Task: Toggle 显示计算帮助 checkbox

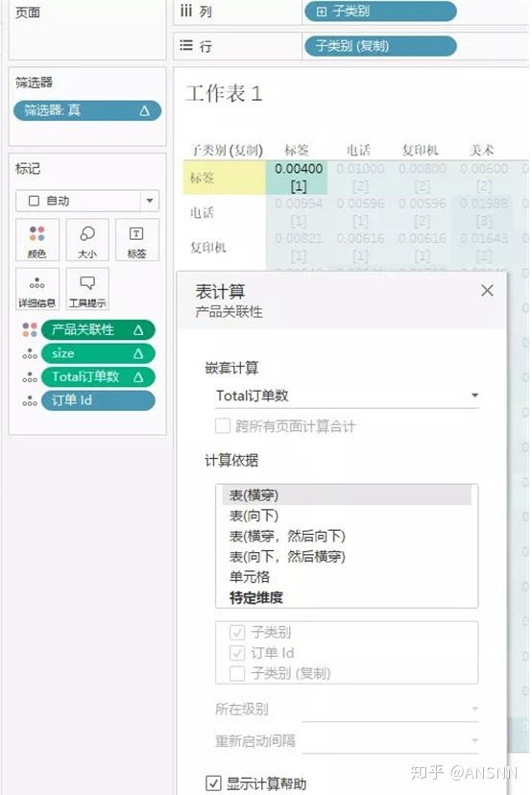Action: point(213,783)
